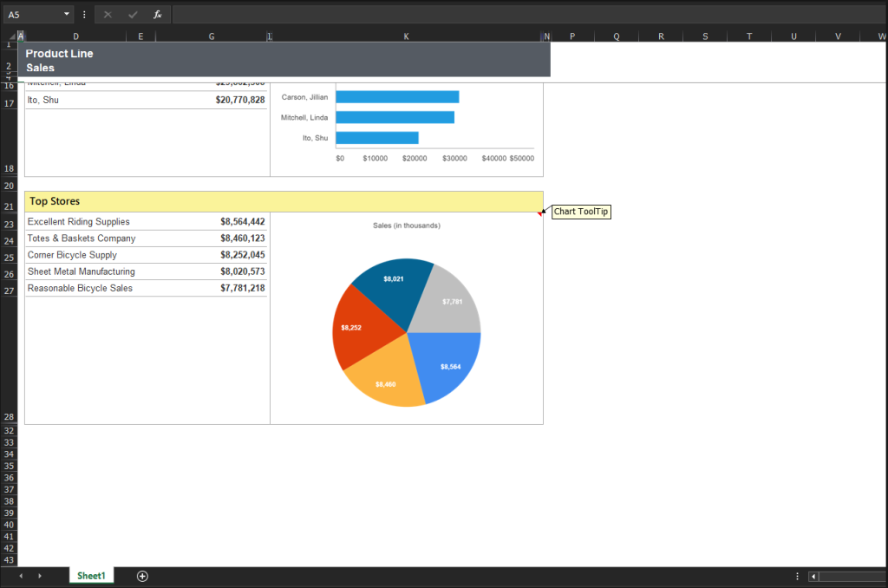This screenshot has height=588, width=888.
Task: Click the Chart ToolTip comment box
Action: coord(581,212)
